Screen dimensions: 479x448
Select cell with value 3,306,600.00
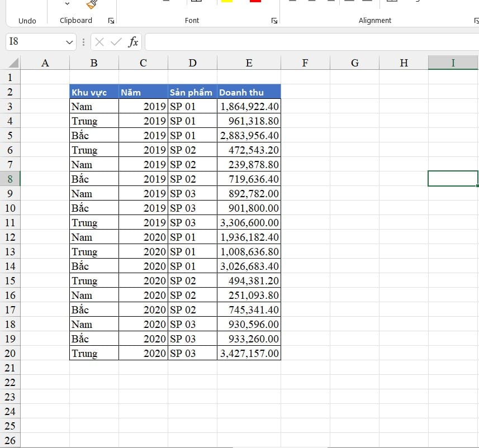pos(249,222)
